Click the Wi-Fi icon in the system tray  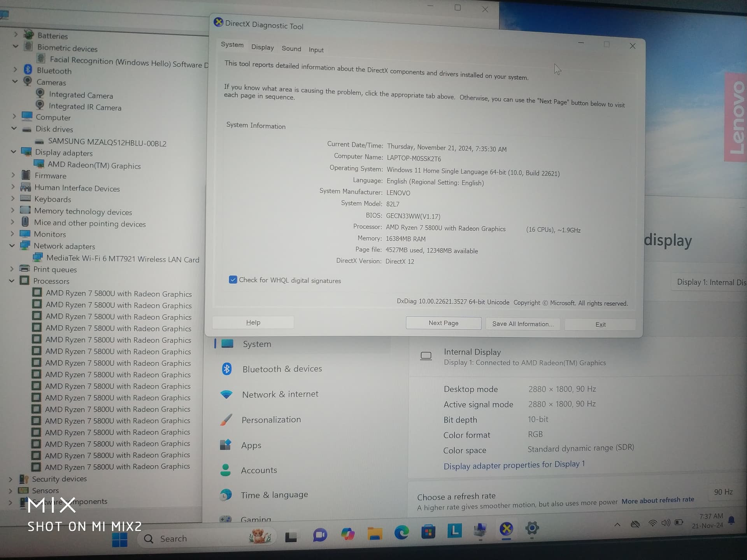click(652, 523)
